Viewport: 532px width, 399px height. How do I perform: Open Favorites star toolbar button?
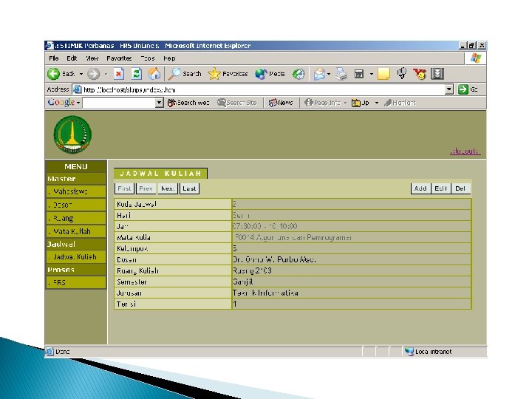pos(228,74)
